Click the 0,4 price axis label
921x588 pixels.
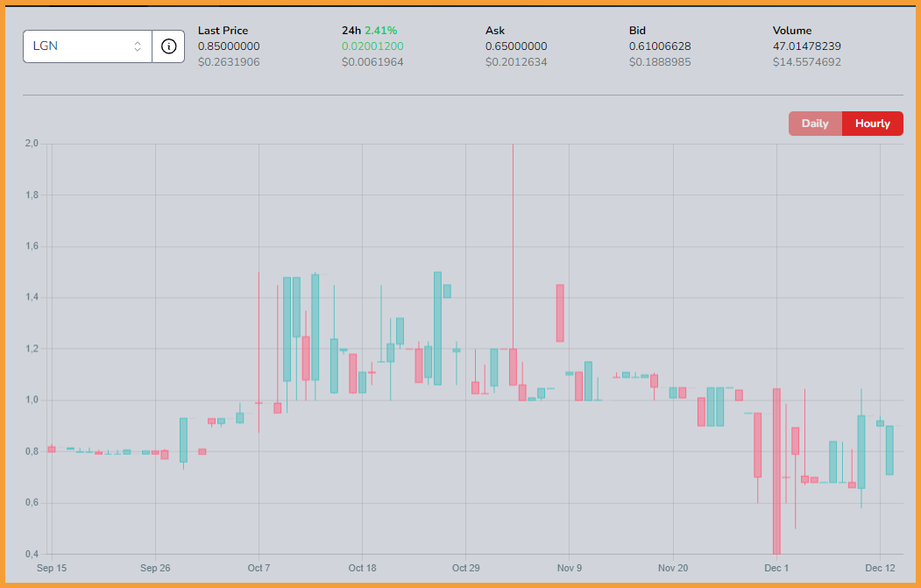tap(32, 554)
